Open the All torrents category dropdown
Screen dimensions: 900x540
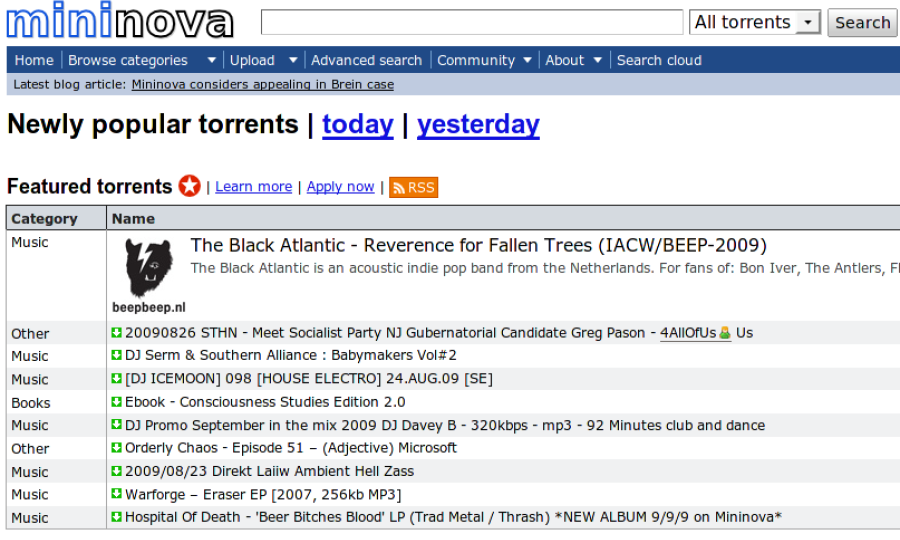(755, 22)
